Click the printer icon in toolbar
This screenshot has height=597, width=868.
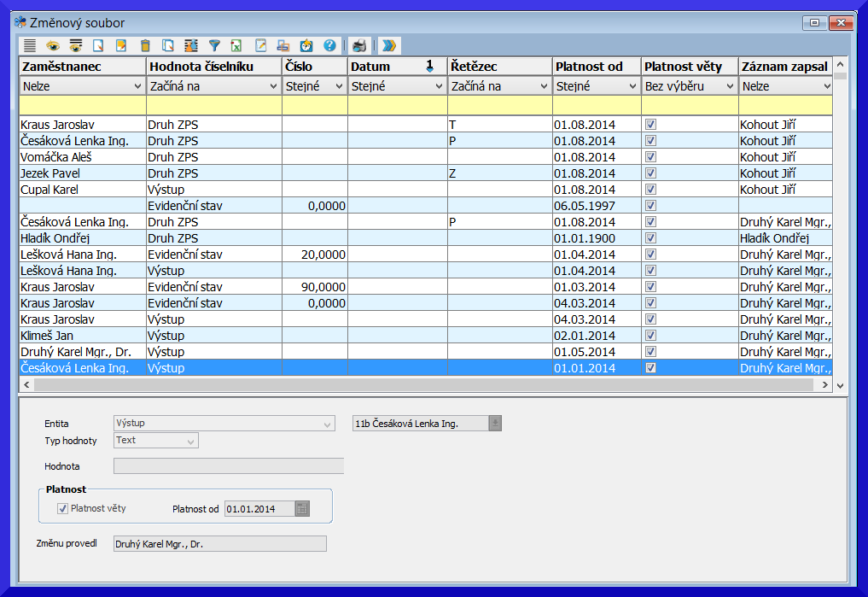click(x=359, y=45)
